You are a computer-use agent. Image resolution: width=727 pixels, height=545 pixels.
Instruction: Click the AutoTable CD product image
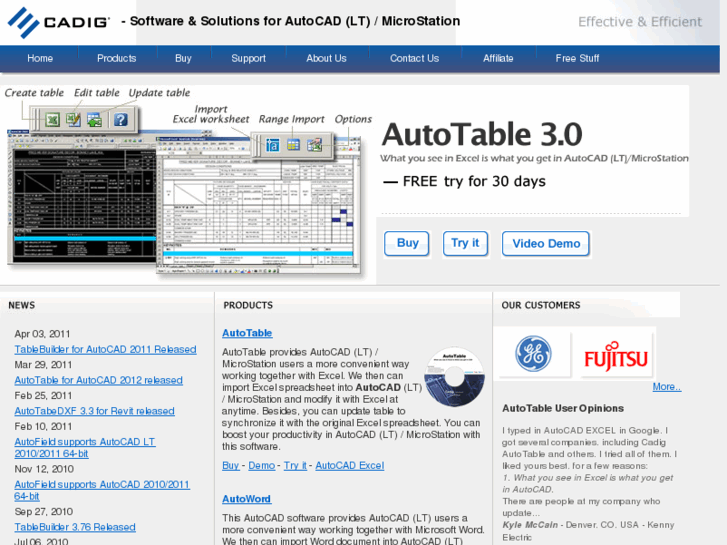454,377
